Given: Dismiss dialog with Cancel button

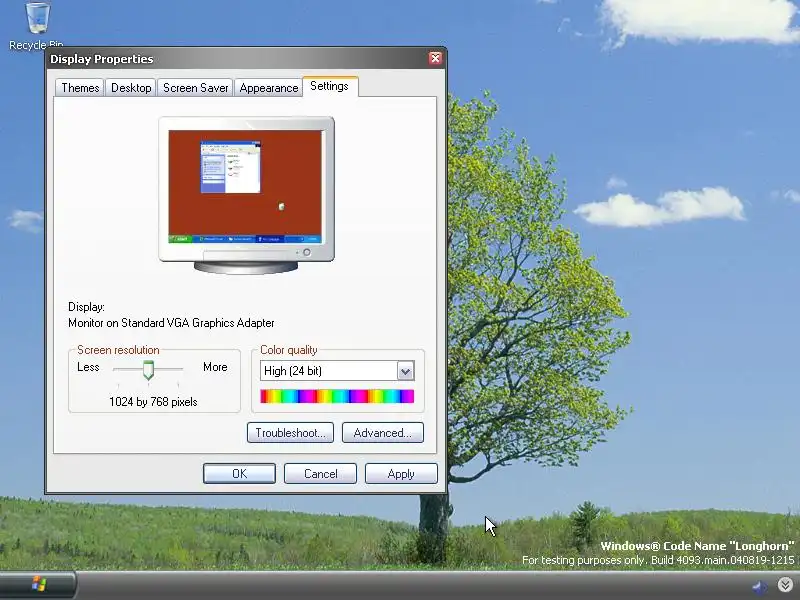Looking at the screenshot, I should tap(320, 473).
